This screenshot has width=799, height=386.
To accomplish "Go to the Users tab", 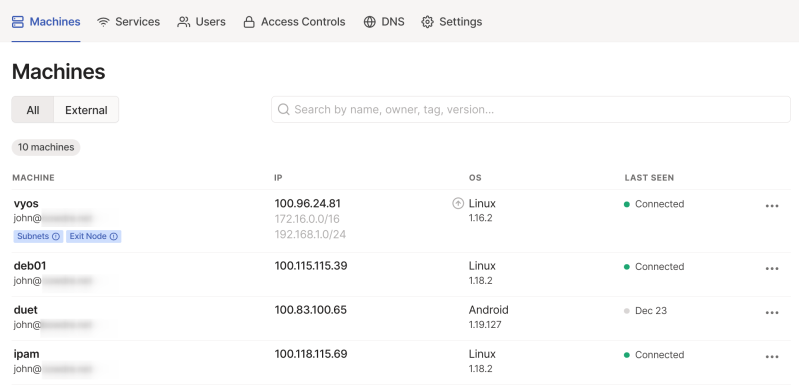I will (201, 22).
